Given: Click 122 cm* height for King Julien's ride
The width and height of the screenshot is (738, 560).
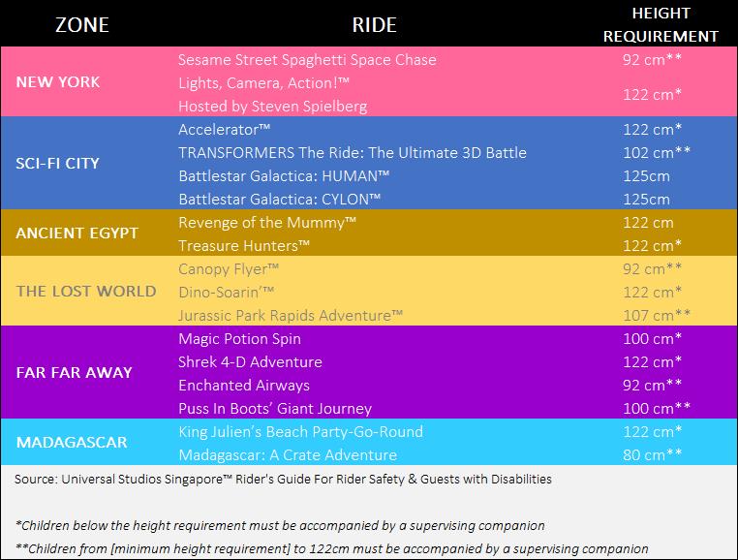Looking at the screenshot, I should tap(652, 432).
